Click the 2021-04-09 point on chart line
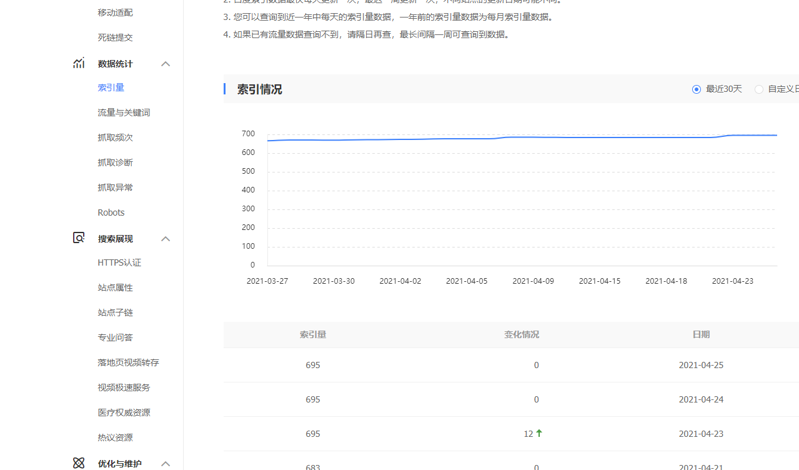799x470 pixels. 533,137
